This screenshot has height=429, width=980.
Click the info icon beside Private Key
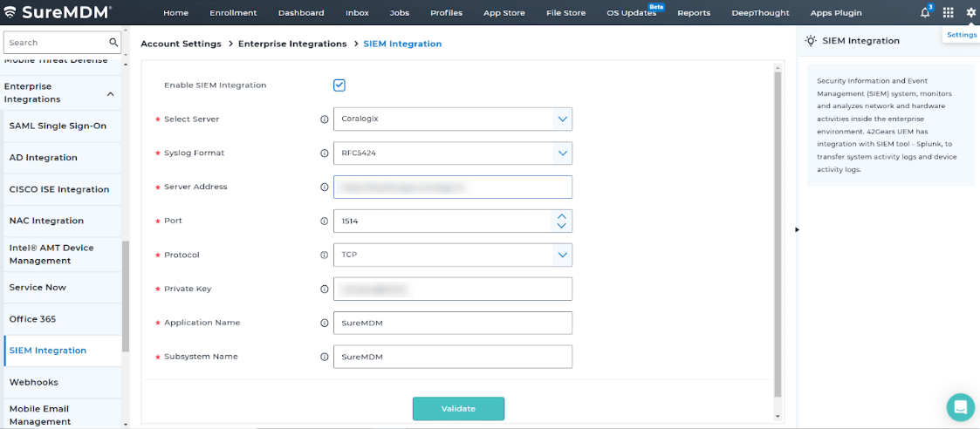324,289
